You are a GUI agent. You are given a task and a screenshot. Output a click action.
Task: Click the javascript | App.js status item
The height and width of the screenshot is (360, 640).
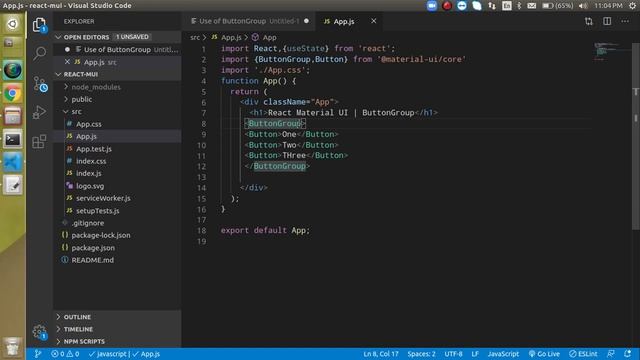pyautogui.click(x=124, y=354)
